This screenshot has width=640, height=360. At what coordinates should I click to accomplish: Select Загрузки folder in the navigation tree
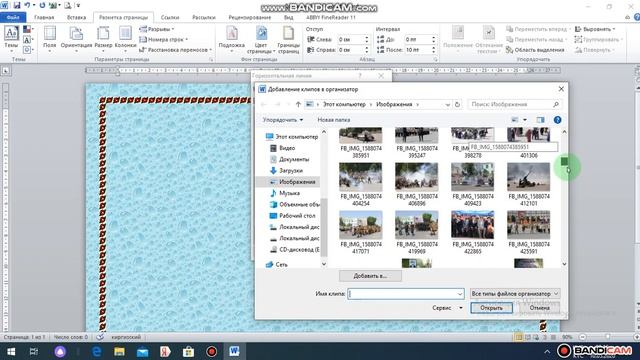pos(286,171)
